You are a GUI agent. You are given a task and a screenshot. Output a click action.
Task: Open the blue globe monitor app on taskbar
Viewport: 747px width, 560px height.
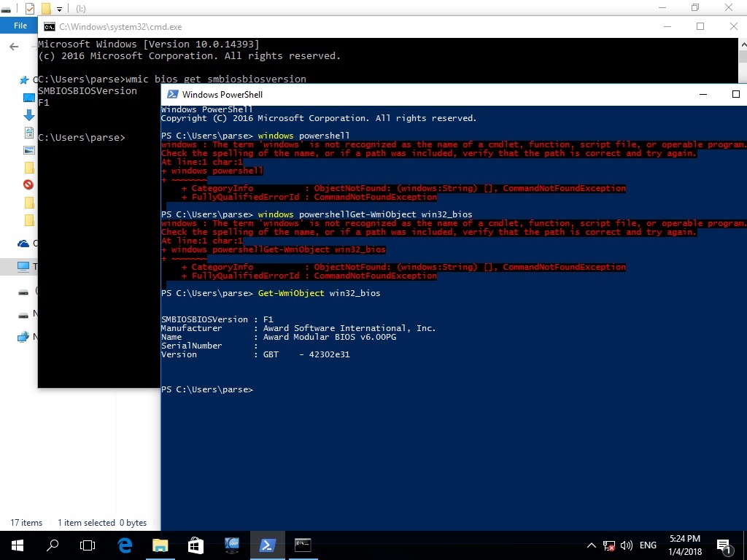click(x=231, y=545)
